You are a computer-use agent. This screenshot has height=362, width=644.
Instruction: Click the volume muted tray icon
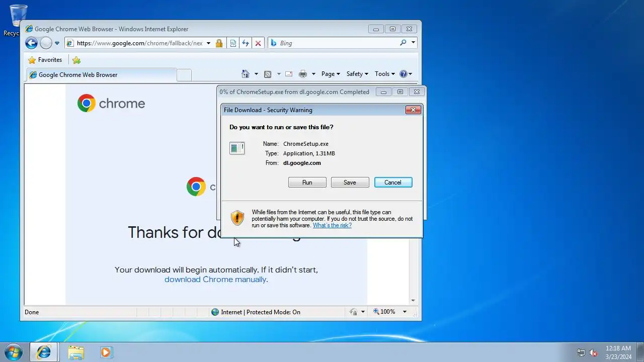click(594, 352)
